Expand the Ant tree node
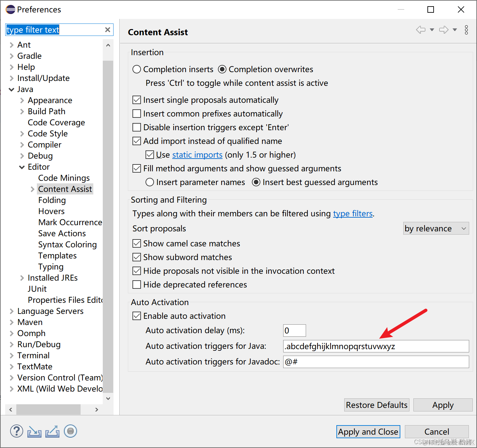This screenshot has width=477, height=448. (x=11, y=45)
